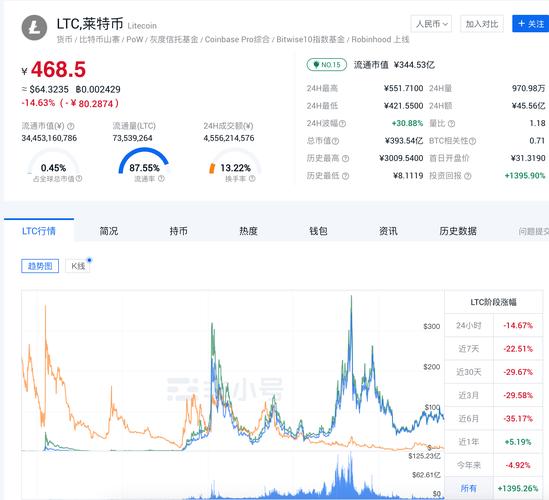Click the PoW tag link
This screenshot has width=549, height=500.
tap(135, 39)
